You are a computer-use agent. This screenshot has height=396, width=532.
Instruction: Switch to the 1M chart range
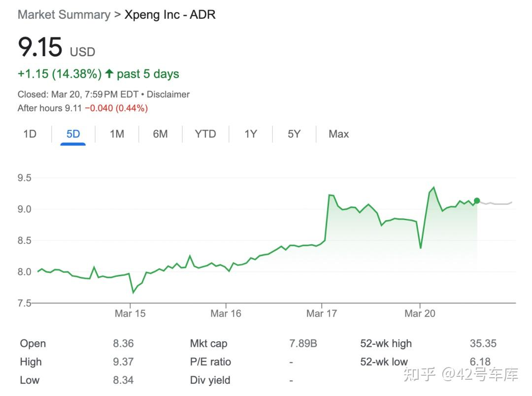pyautogui.click(x=117, y=134)
